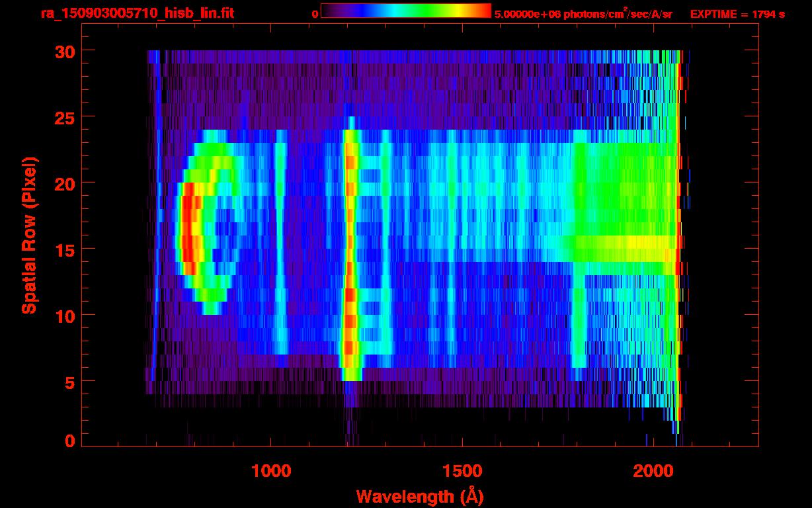Screen dimensions: 812x508
Task: Click the file name ra_150903005710_hisb_lin.fit
Action: (x=137, y=13)
